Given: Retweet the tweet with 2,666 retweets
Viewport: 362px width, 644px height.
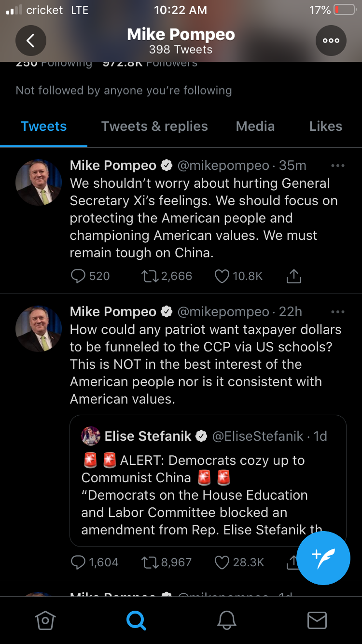Looking at the screenshot, I should [149, 276].
